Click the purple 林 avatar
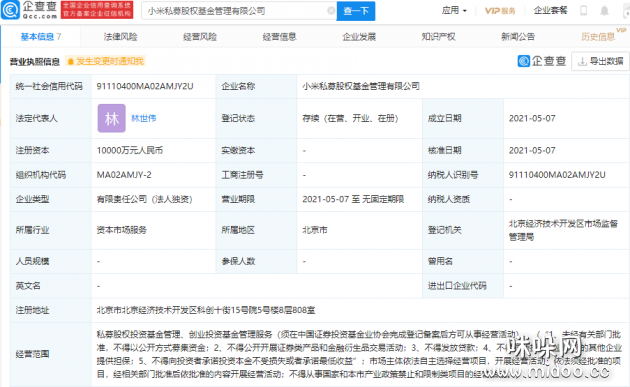Screen dimensions: 630x387 (x=112, y=119)
